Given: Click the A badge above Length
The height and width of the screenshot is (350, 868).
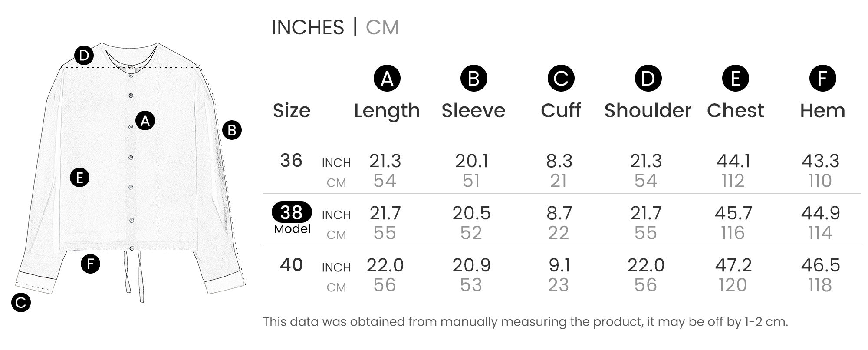Looking at the screenshot, I should (x=387, y=79).
